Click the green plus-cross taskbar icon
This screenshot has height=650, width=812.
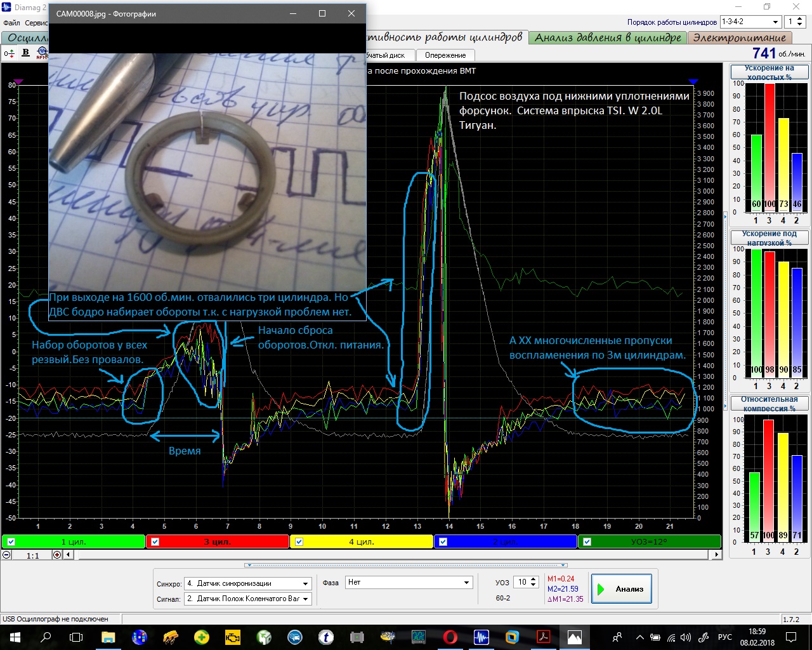pos(201,637)
